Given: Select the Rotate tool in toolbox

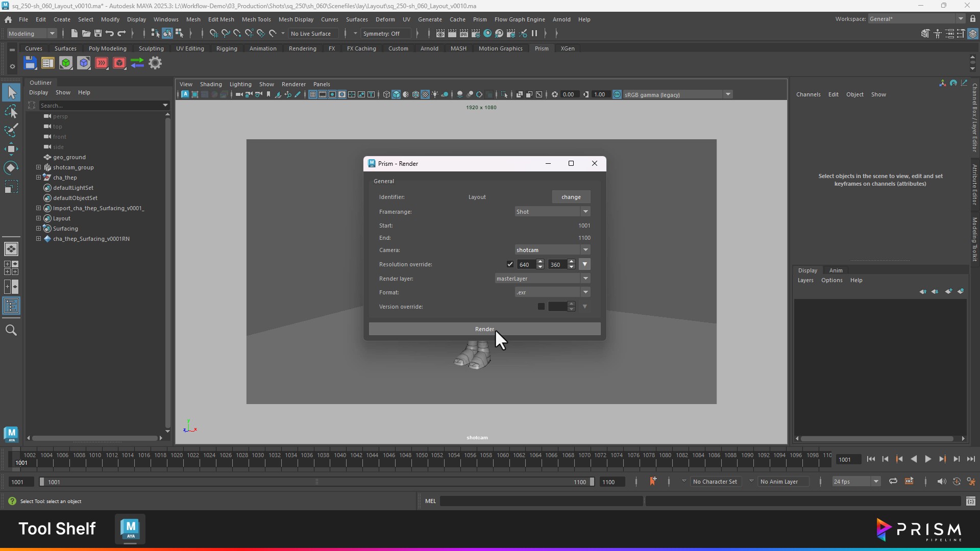Looking at the screenshot, I should tap(11, 168).
